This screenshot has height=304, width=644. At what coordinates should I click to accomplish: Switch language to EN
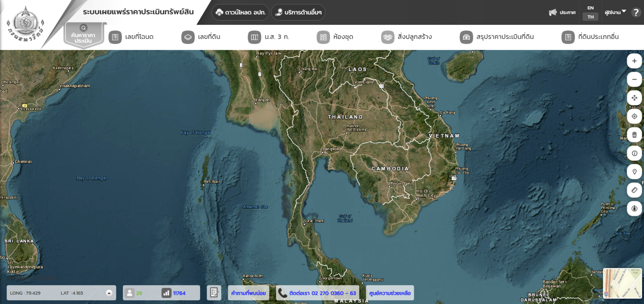point(590,8)
